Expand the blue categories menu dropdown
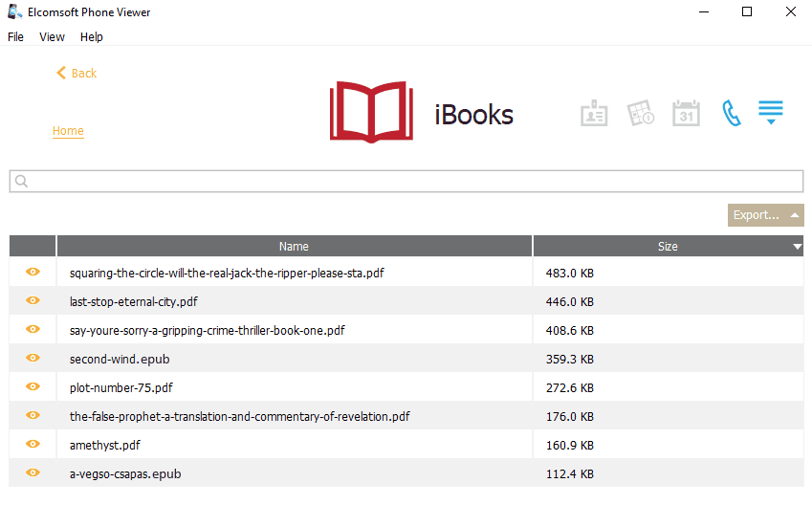This screenshot has width=812, height=505. pyautogui.click(x=771, y=113)
